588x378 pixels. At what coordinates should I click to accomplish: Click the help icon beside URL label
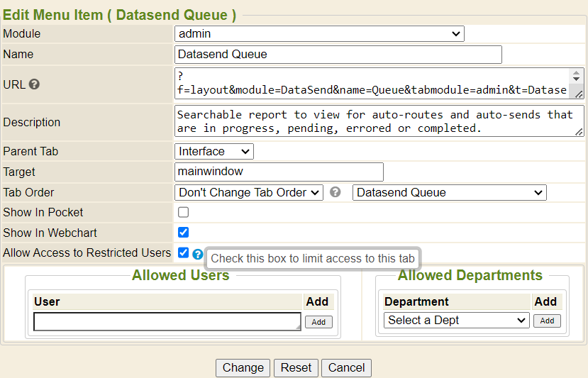(34, 84)
